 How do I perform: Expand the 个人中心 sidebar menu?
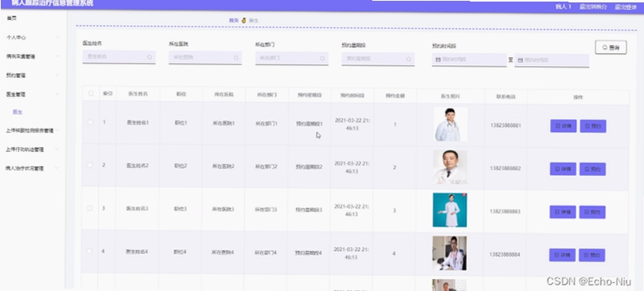[x=57, y=37]
